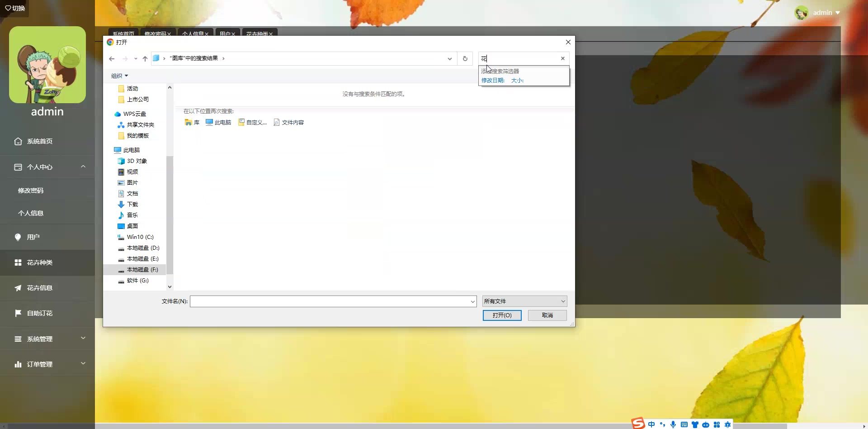Expand the 文件名 combo box dropdown
868x429 pixels.
click(x=473, y=301)
